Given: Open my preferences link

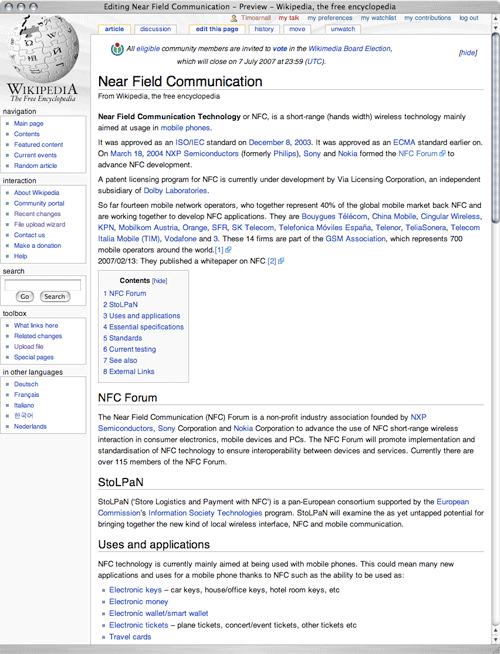Looking at the screenshot, I should 330,18.
